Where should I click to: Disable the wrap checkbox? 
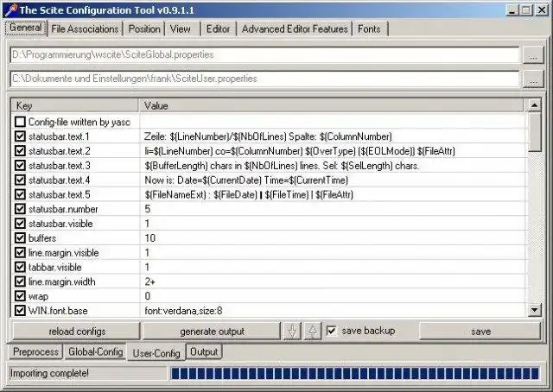click(x=20, y=296)
